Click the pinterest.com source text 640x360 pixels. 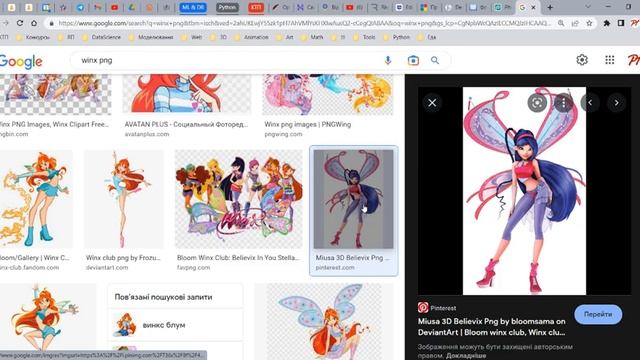coord(335,268)
